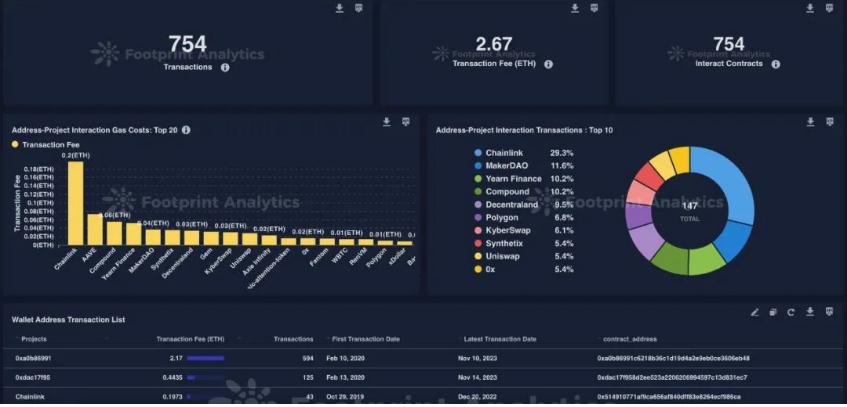Sort table by Projects column
This screenshot has width=847, height=407.
tap(34, 339)
